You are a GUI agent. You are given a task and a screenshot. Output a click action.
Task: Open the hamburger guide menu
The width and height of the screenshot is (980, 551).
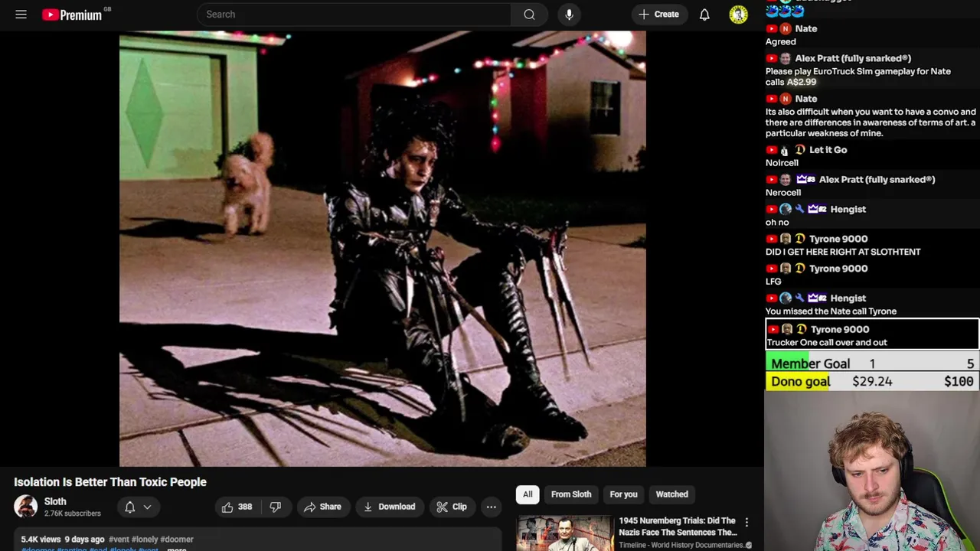(21, 15)
